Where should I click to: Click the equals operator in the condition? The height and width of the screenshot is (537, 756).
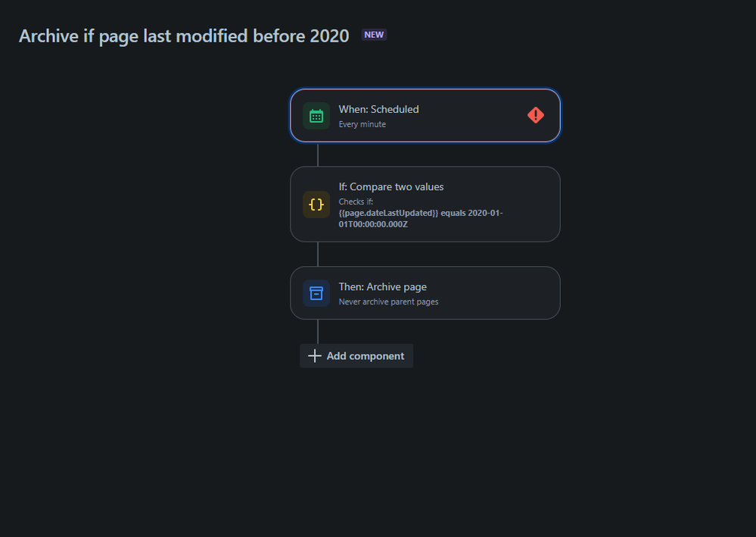click(x=453, y=214)
